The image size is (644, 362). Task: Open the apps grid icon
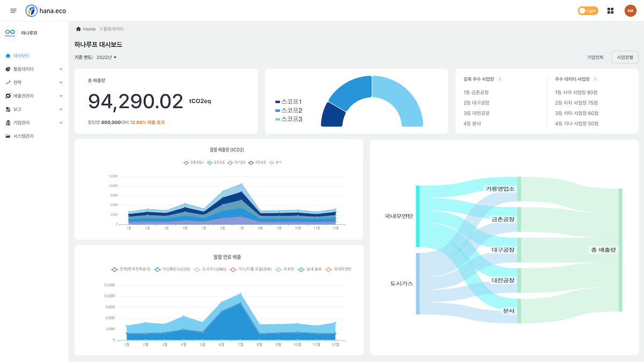click(610, 11)
